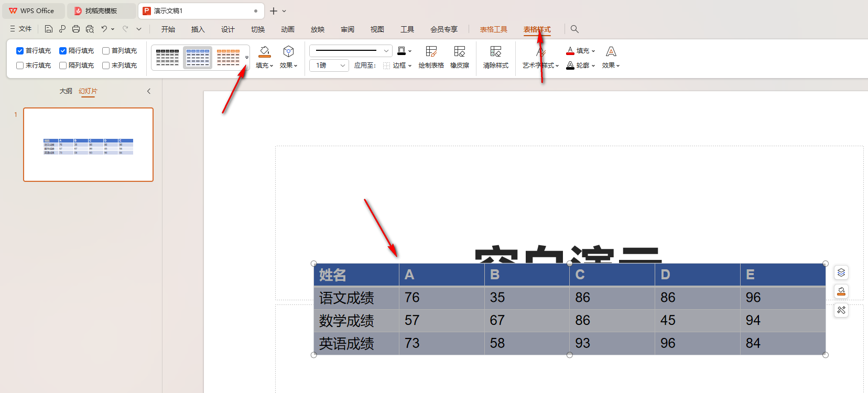Viewport: 868px width, 393px height.
Task: Collapse the slide panel with chevron
Action: pos(149,91)
